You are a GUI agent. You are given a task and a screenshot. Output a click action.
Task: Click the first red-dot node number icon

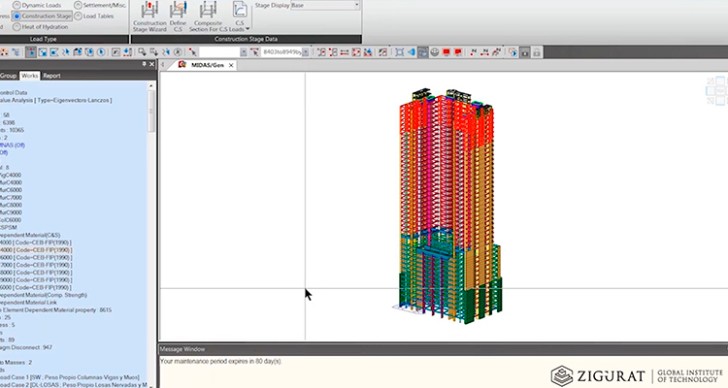(473, 52)
